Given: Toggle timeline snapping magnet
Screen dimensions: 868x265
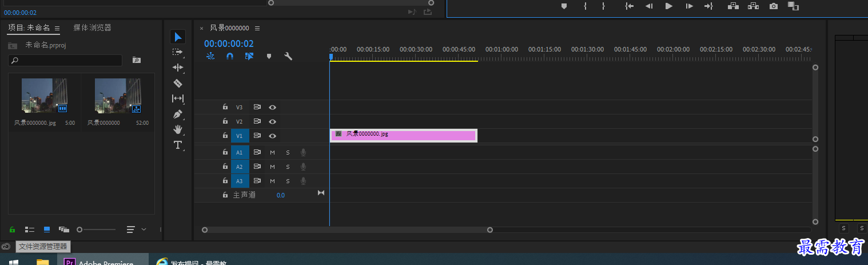Looking at the screenshot, I should pos(230,56).
